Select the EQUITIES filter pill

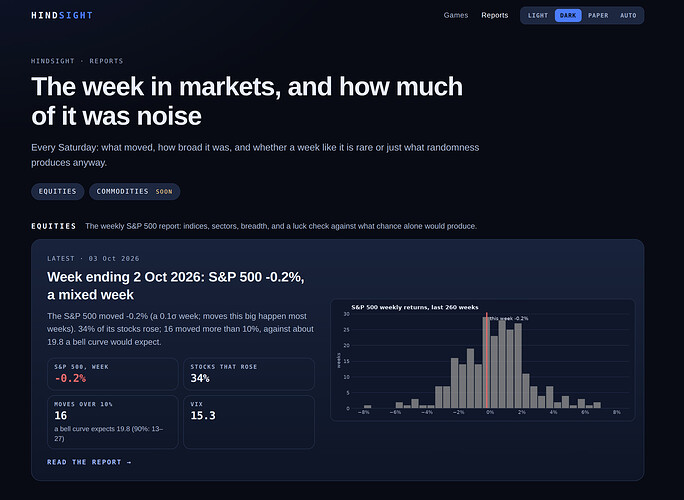point(58,192)
